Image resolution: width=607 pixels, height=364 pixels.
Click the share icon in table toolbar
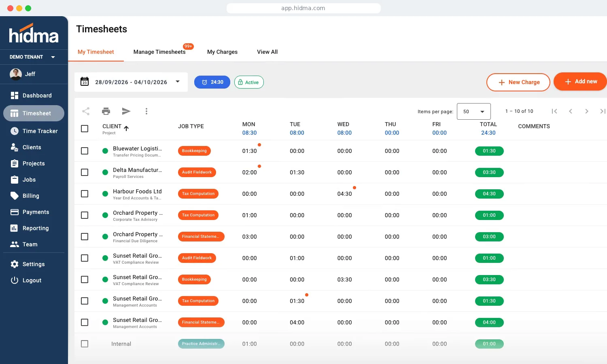(86, 111)
